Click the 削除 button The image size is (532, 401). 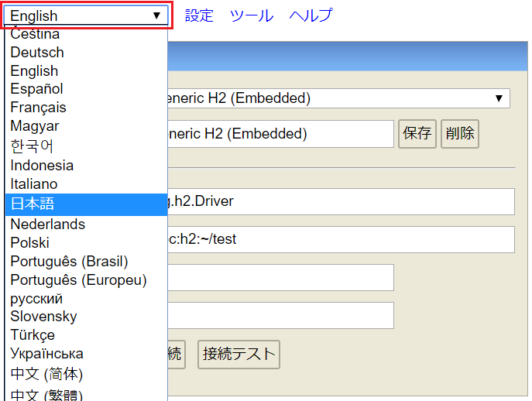(460, 134)
